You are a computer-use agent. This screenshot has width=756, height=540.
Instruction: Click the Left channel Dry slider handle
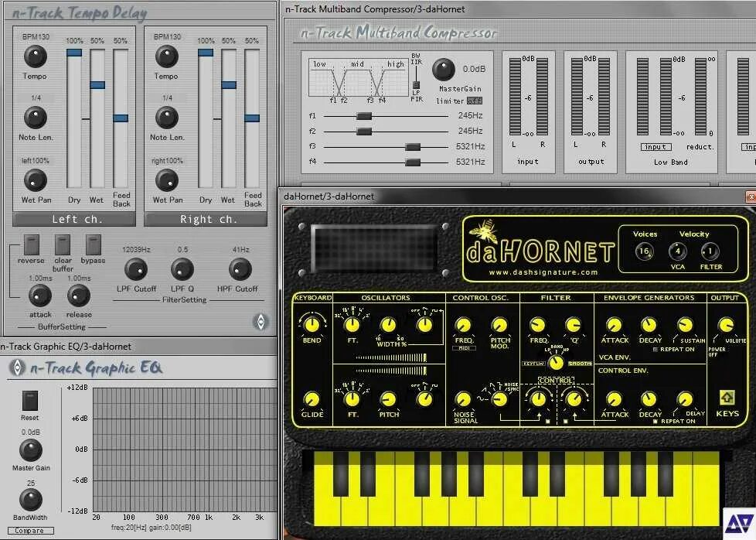tap(74, 53)
